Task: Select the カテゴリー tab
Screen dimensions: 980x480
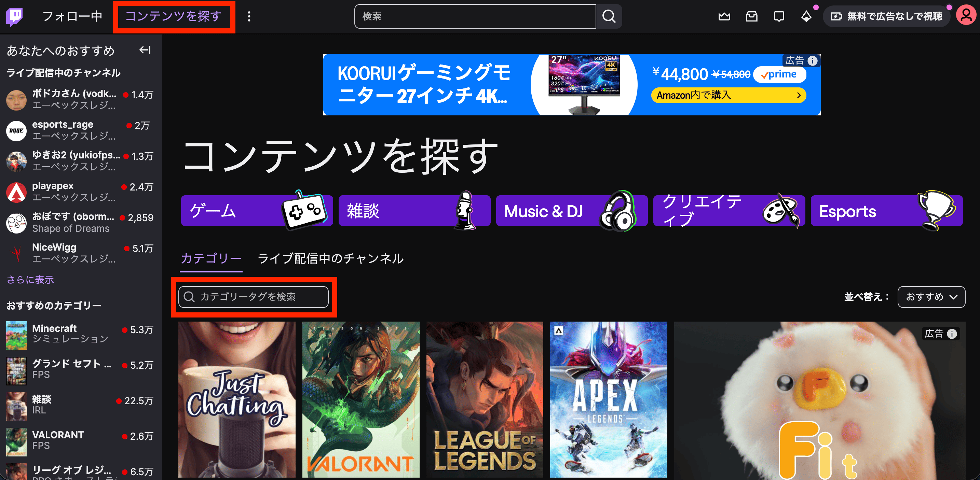Action: (211, 258)
